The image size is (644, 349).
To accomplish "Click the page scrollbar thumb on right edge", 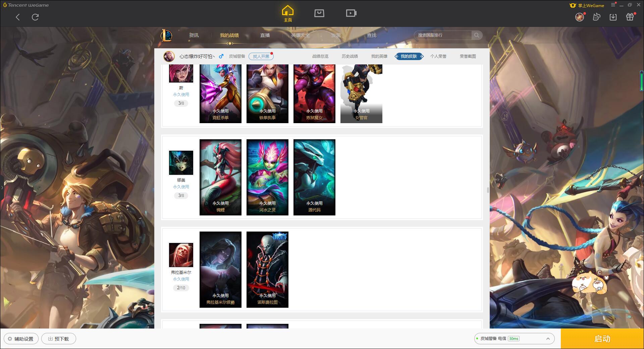I will tap(641, 81).
